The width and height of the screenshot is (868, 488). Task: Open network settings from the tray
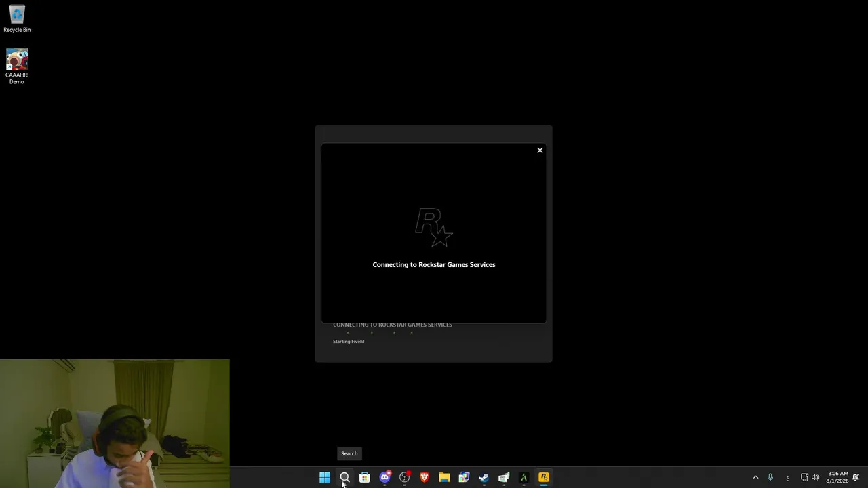[x=804, y=478]
